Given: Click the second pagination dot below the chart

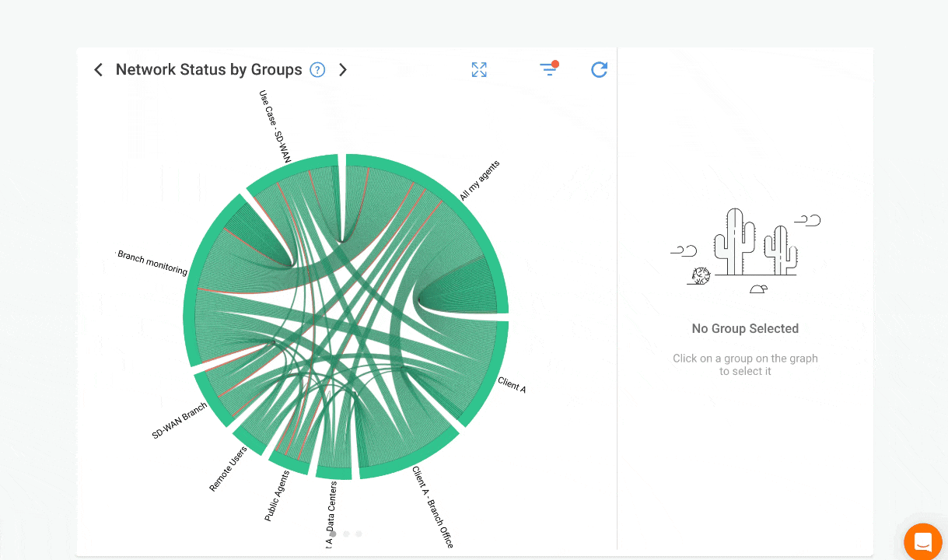Looking at the screenshot, I should tap(345, 534).
